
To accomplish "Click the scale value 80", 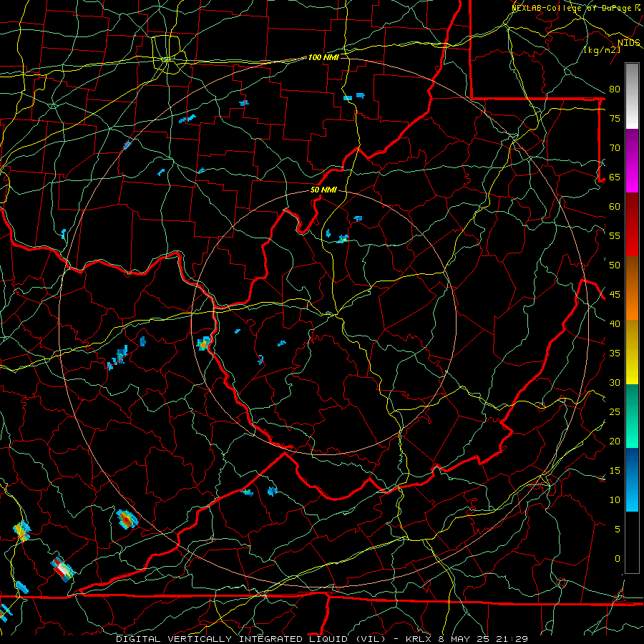I will tap(615, 89).
